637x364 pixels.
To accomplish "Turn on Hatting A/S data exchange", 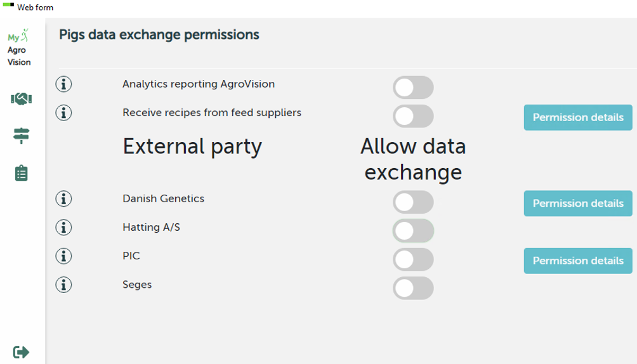I will (x=413, y=231).
